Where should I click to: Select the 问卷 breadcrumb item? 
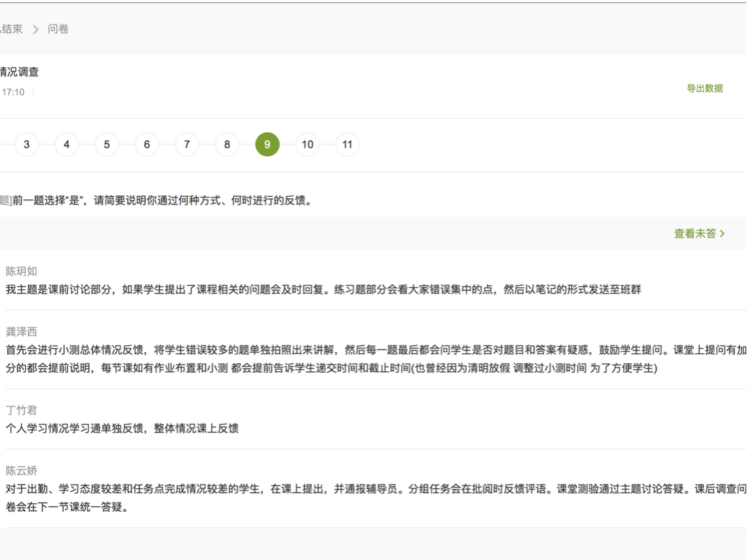58,29
